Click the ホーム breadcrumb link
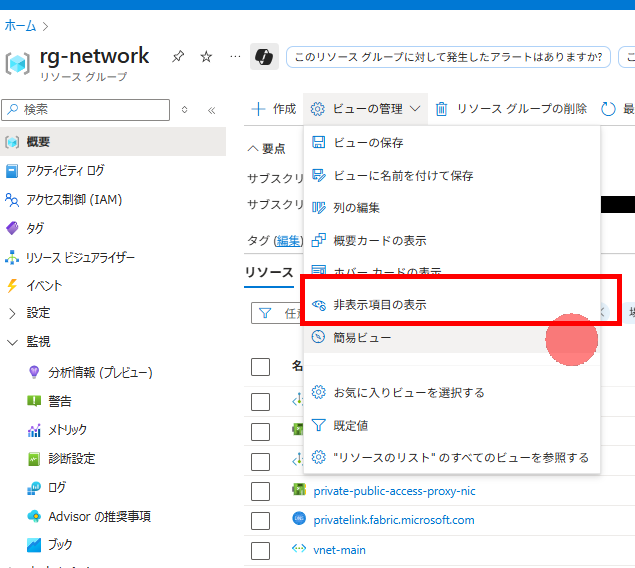Viewport: 635px width, 568px height. (x=20, y=26)
